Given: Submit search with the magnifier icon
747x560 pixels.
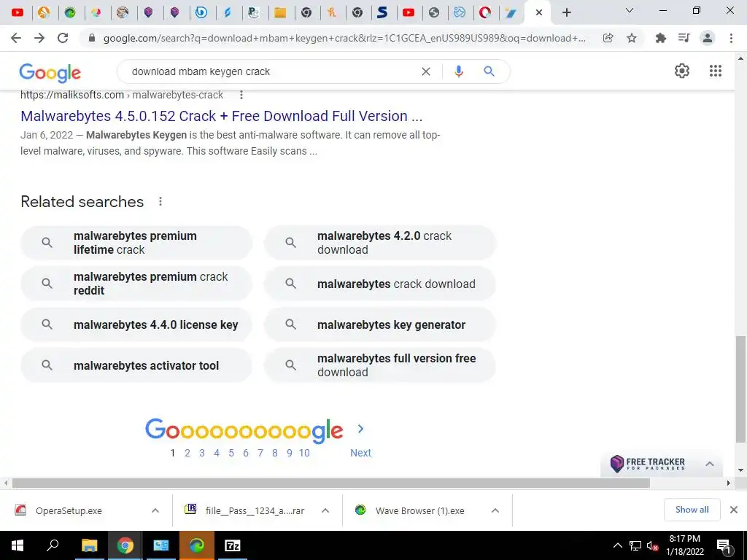Looking at the screenshot, I should click(489, 71).
